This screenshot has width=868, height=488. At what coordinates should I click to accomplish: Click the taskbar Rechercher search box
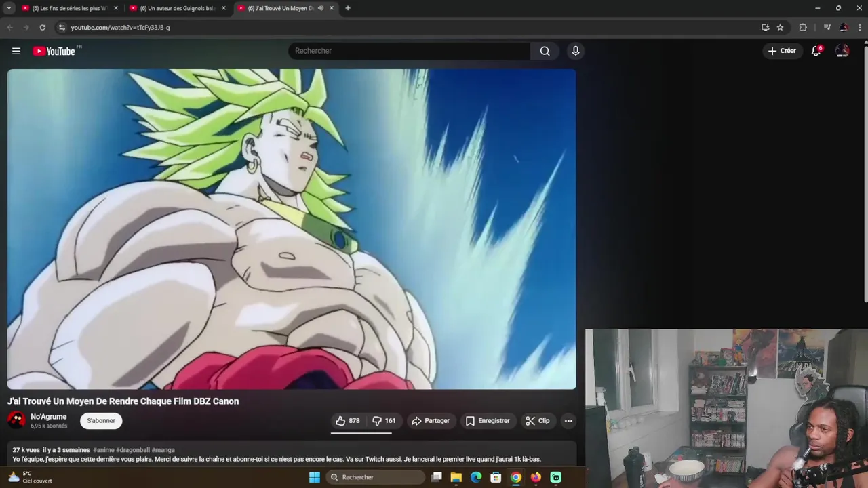374,477
